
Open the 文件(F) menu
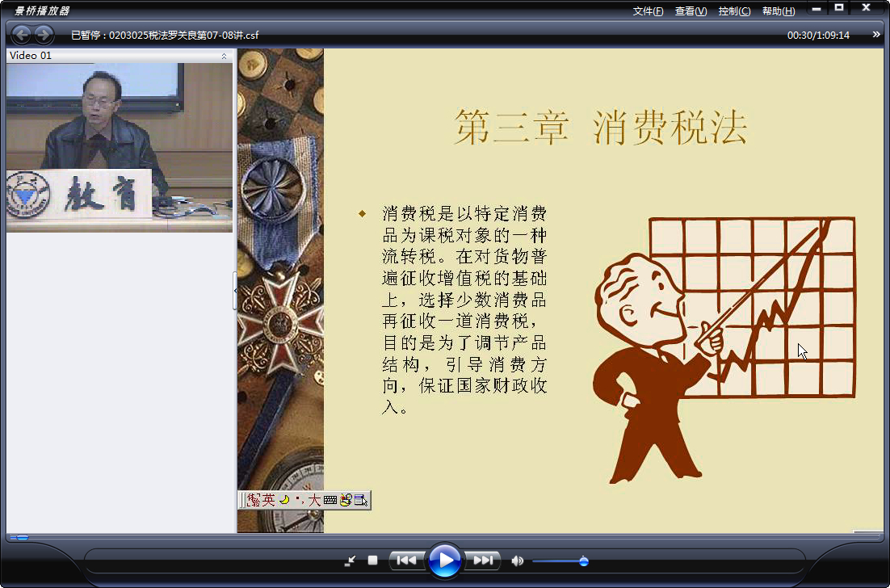pos(649,10)
